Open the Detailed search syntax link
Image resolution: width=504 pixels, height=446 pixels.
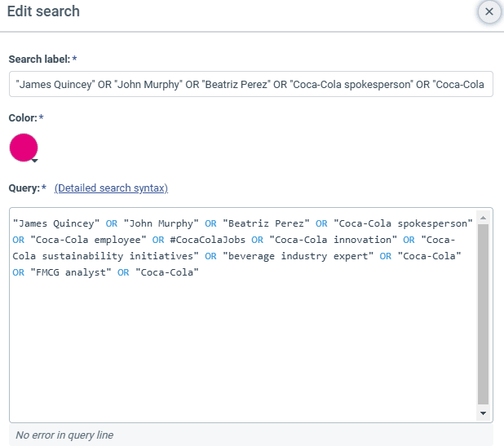[111, 188]
